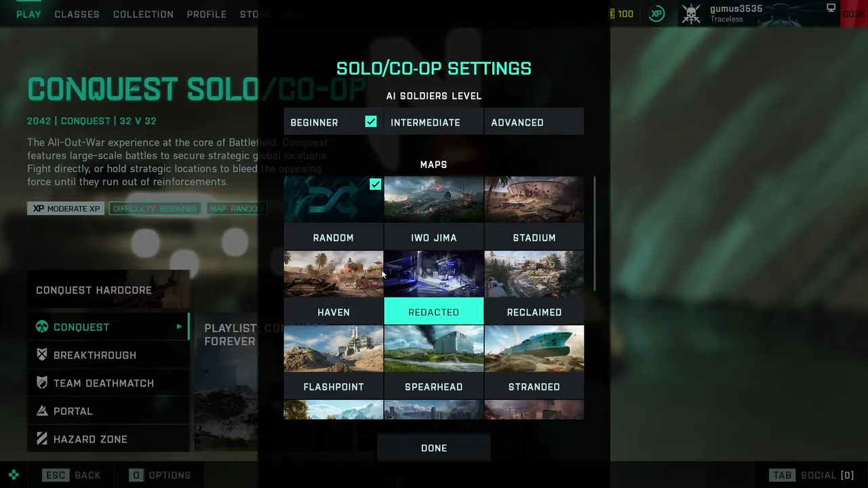The image size is (868, 488).
Task: Set AI soldiers level to Advanced
Action: pos(534,123)
